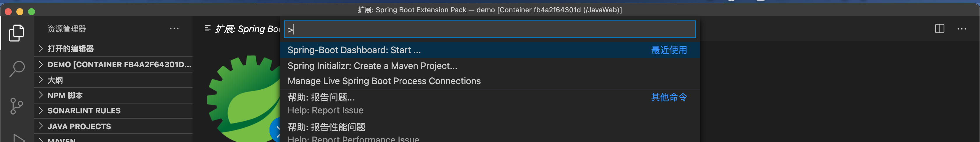Open the Explorer panel ellipsis menu
Viewport: 980px width, 142px height.
coord(174,29)
